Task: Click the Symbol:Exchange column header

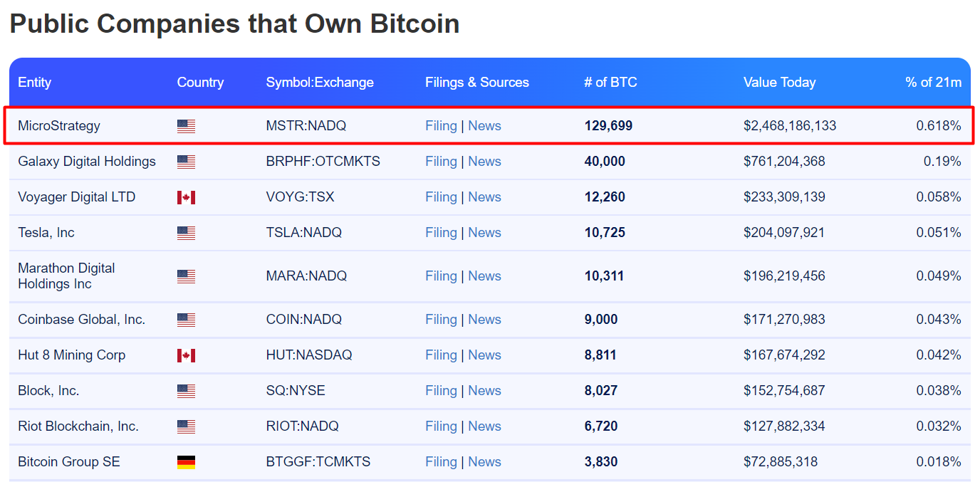Action: click(x=320, y=83)
